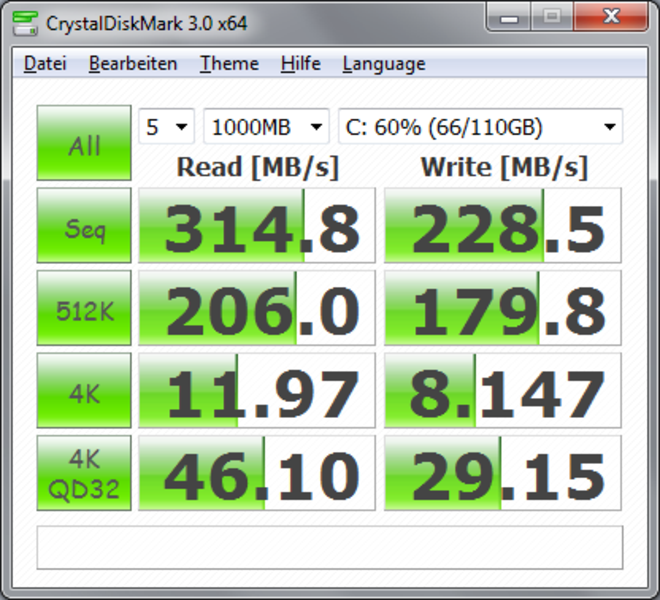Start the 512K benchmark
The image size is (660, 600).
coord(84,308)
